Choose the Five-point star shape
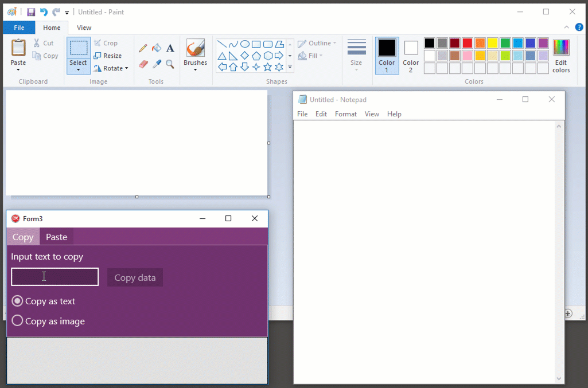This screenshot has width=588, height=388. point(268,67)
